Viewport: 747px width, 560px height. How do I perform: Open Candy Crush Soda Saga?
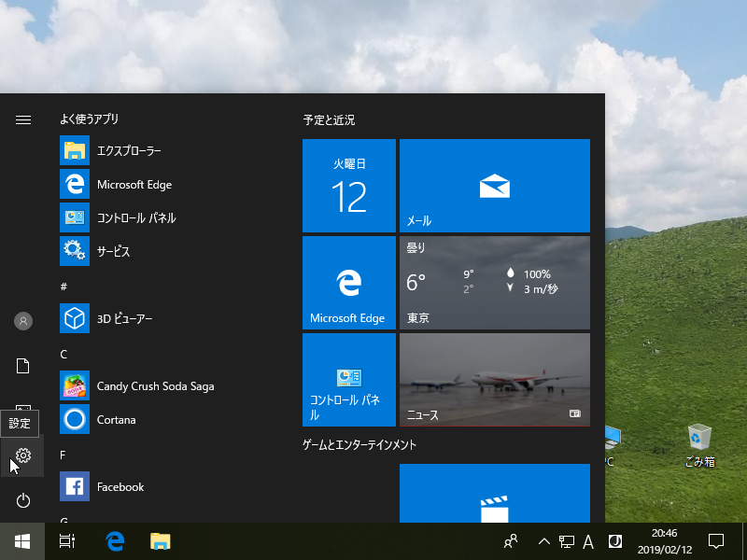click(x=172, y=385)
